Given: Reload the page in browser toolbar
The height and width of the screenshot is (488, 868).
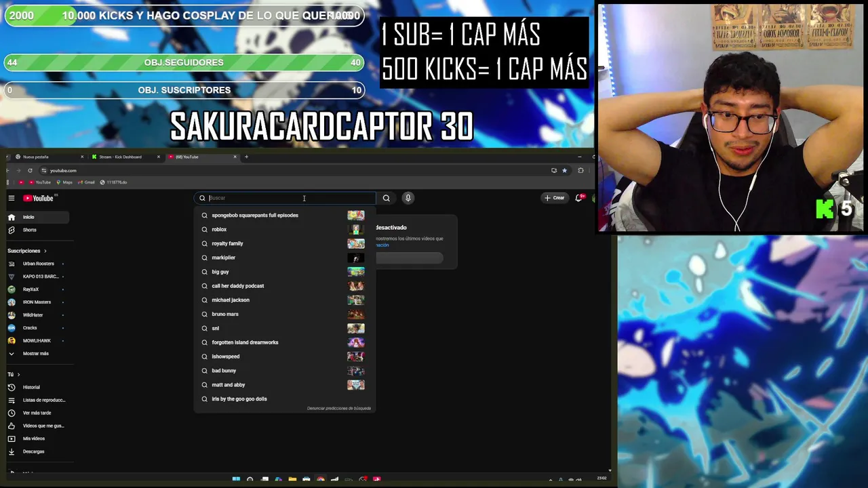Looking at the screenshot, I should point(30,170).
